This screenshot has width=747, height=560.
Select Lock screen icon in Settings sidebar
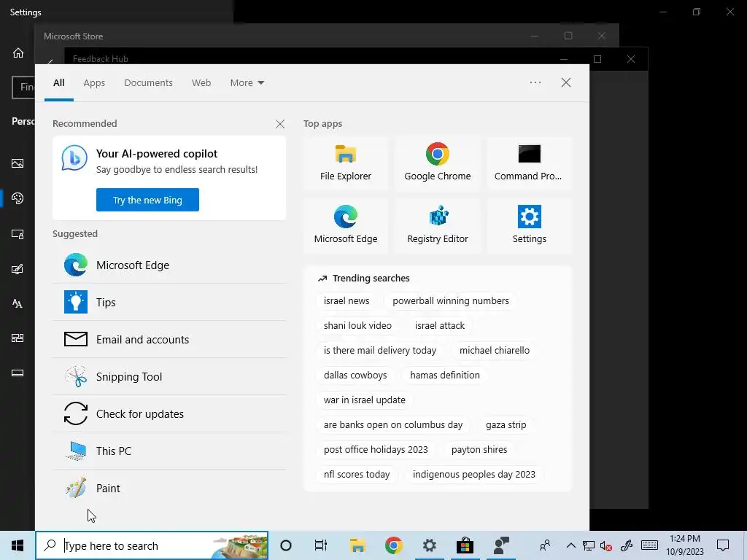pos(18,234)
